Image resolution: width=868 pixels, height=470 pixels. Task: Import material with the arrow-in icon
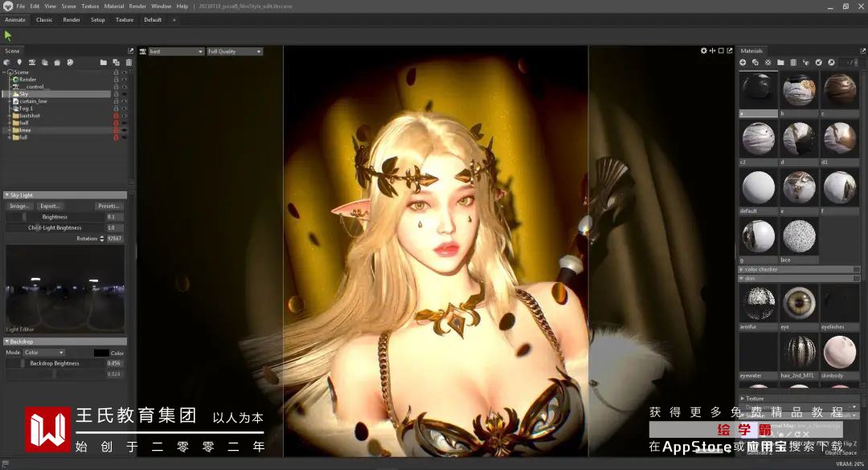pyautogui.click(x=819, y=63)
